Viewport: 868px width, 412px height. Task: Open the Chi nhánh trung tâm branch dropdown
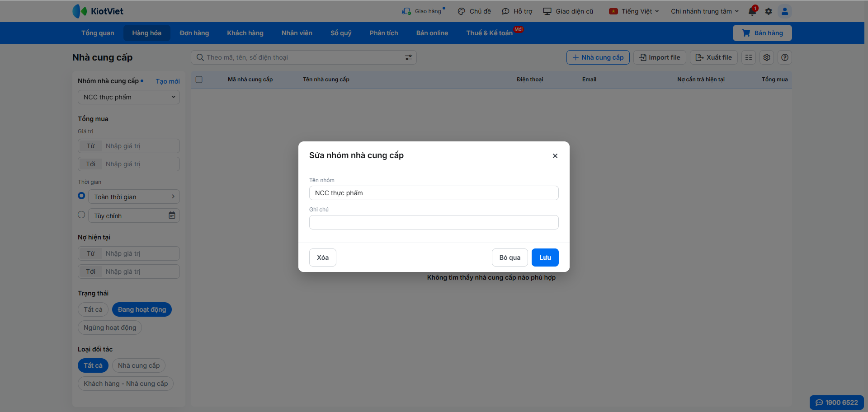pyautogui.click(x=705, y=11)
